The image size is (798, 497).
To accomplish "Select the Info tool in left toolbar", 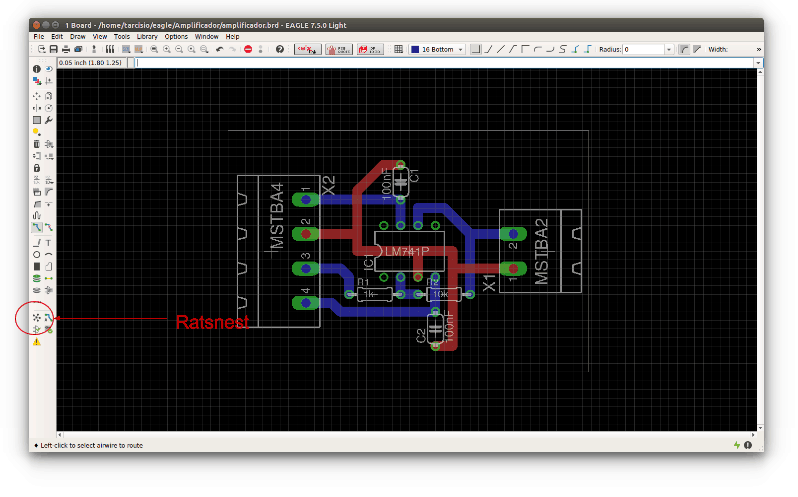I will 37,69.
